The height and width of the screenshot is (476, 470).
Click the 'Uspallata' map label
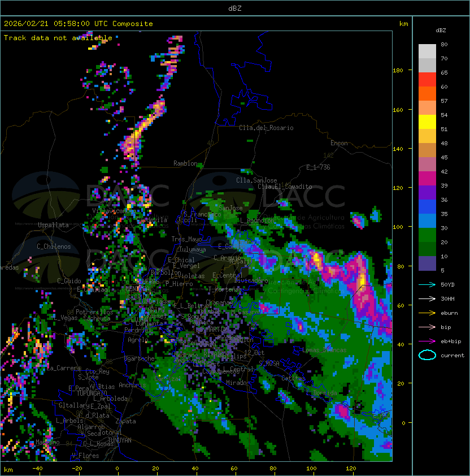(x=53, y=225)
